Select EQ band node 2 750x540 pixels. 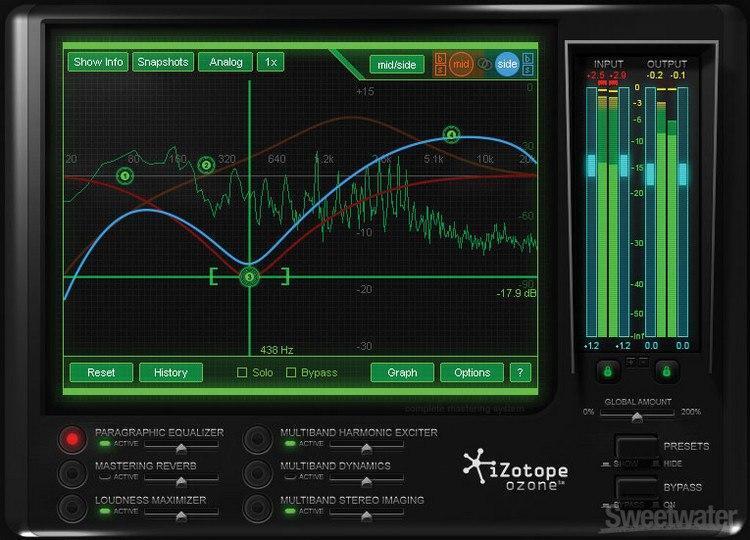click(206, 165)
